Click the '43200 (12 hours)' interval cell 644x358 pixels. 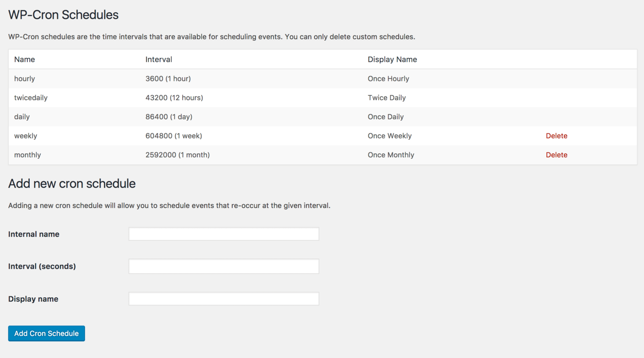click(174, 98)
